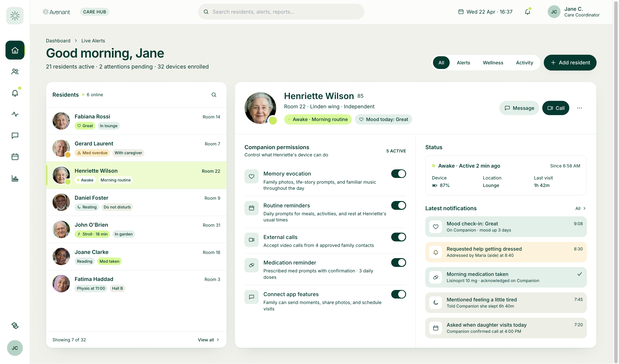Click the search icon in Residents panel
This screenshot has width=619, height=364.
pyautogui.click(x=214, y=95)
